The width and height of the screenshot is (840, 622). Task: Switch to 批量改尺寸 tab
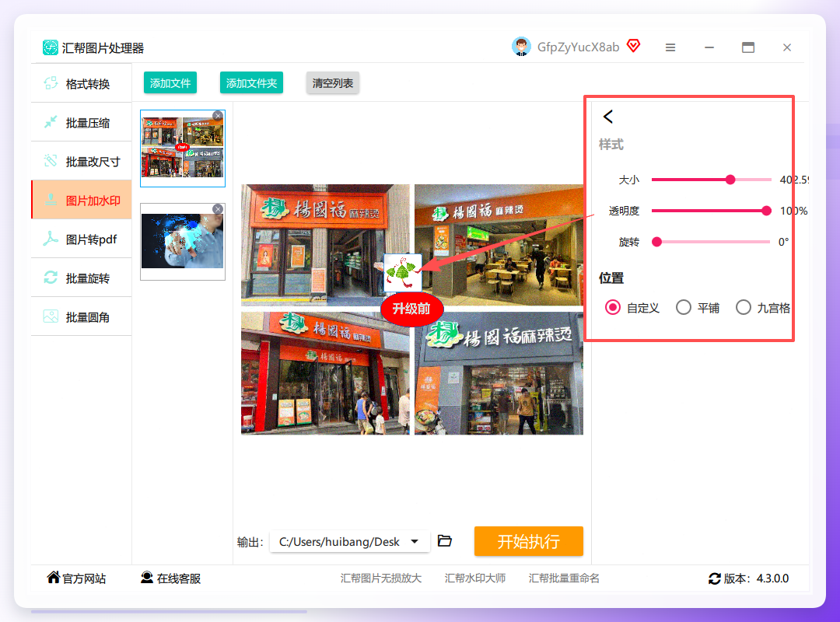click(x=82, y=161)
